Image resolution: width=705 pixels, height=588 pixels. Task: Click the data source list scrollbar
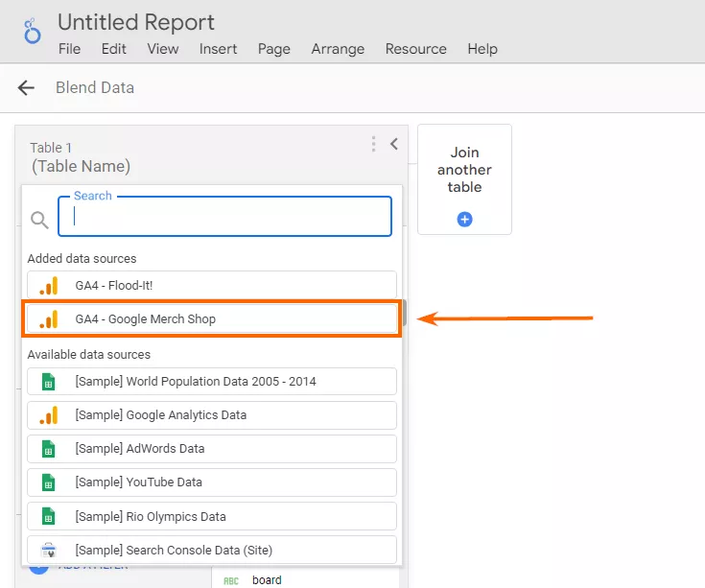[404, 313]
